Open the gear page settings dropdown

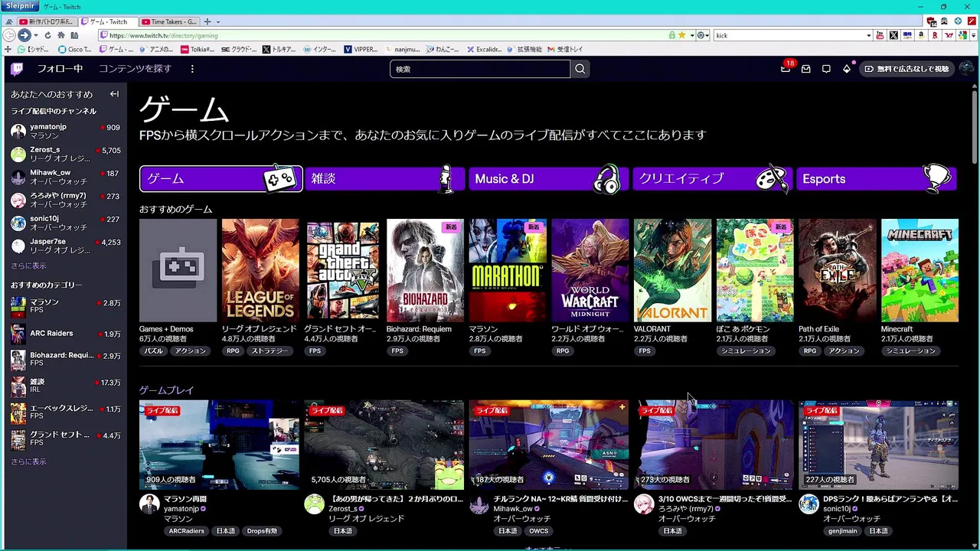tap(703, 35)
